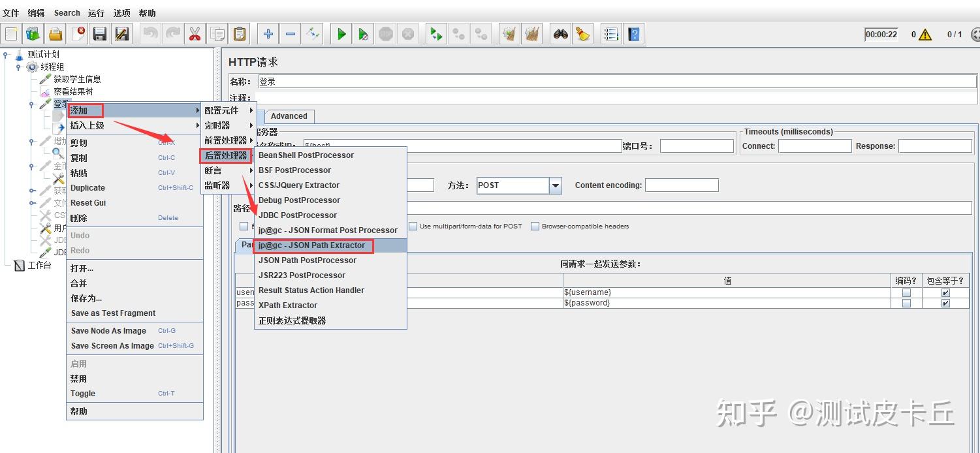Start the test with green play icon

coord(341,34)
